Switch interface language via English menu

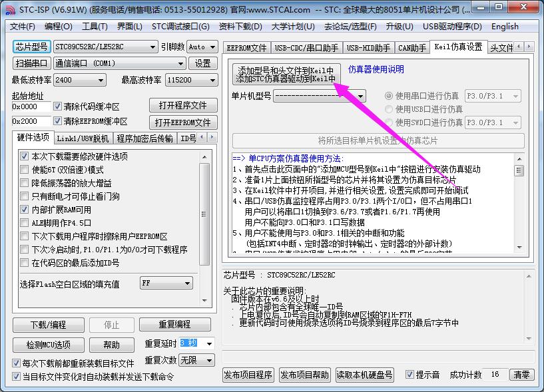505,27
